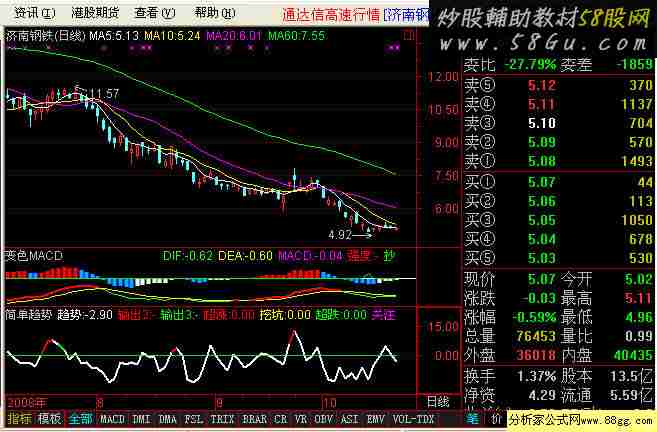This screenshot has height=432, width=657.
Task: Click the 换手 1.37% value
Action: pos(537,376)
